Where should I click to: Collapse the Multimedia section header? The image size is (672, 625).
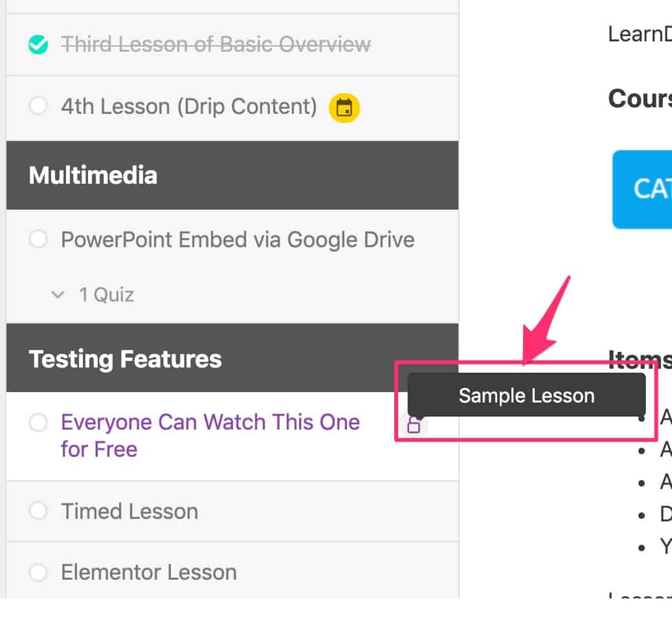point(93,175)
